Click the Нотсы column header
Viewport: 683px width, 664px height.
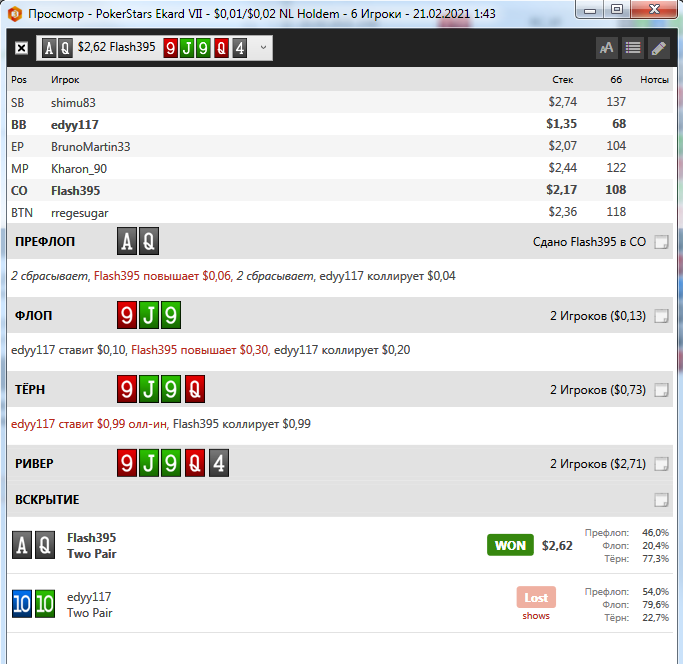pyautogui.click(x=654, y=80)
